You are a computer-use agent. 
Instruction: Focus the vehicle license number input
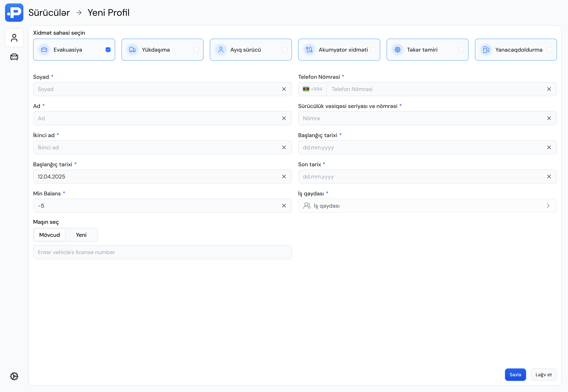[162, 252]
